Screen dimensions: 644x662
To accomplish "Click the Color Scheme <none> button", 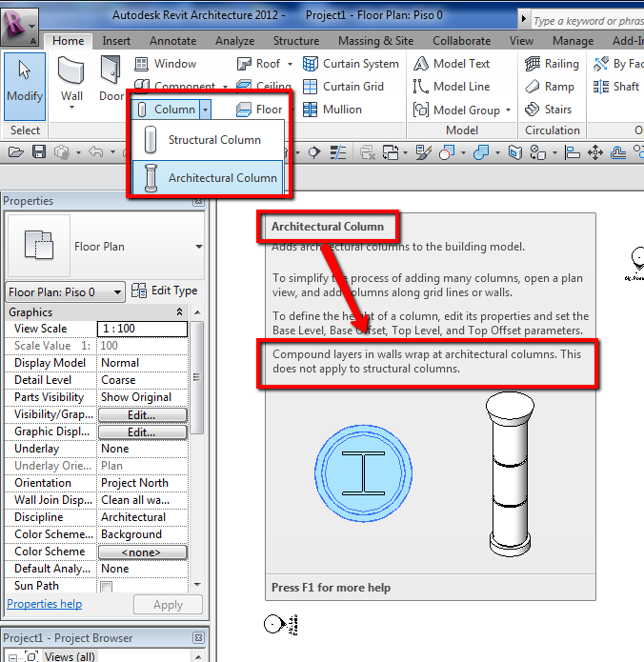I will pyautogui.click(x=142, y=552).
